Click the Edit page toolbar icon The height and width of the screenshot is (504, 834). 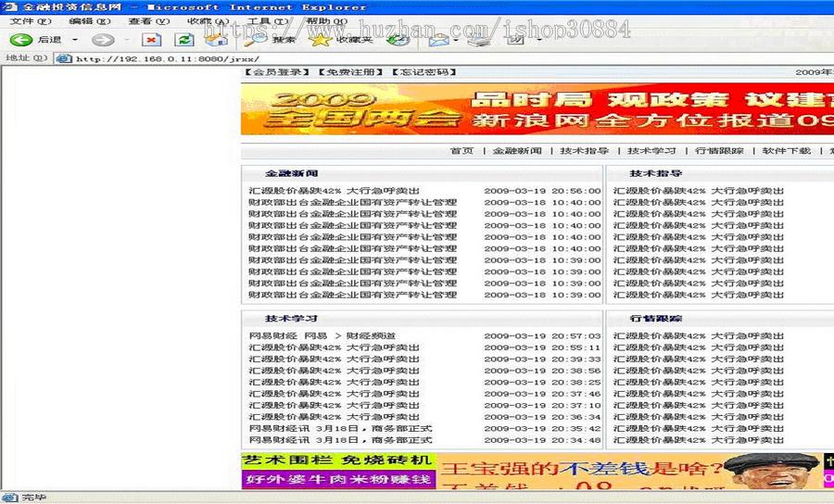click(x=516, y=40)
